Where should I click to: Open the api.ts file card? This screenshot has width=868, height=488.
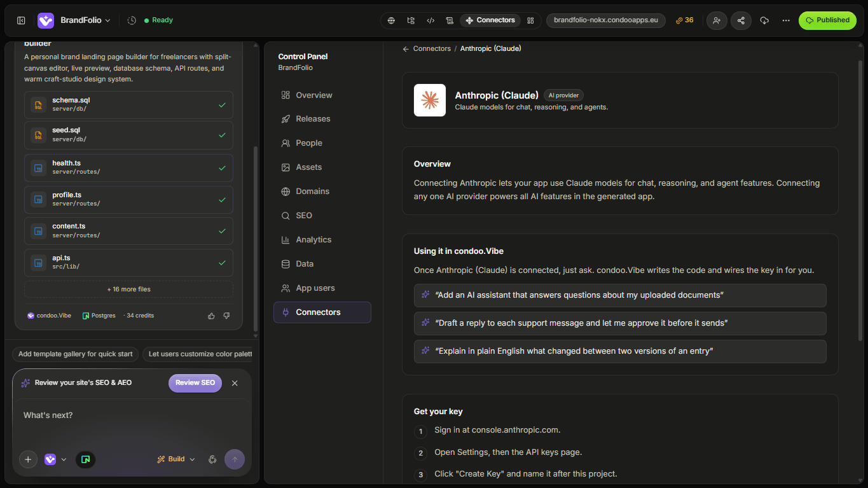(128, 263)
